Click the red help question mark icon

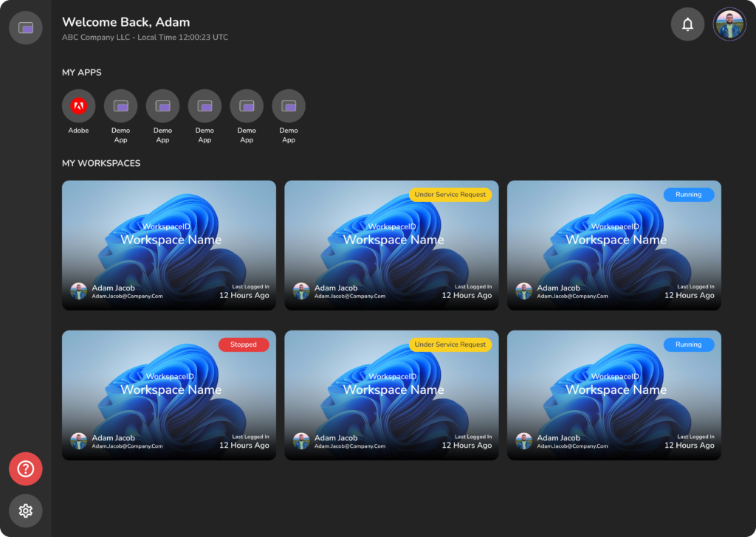pyautogui.click(x=26, y=468)
